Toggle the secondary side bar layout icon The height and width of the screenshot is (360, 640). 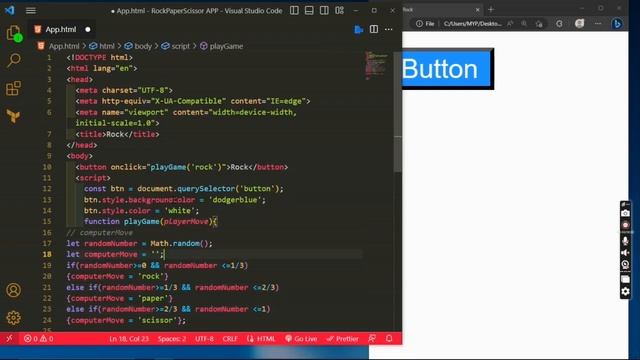324,11
